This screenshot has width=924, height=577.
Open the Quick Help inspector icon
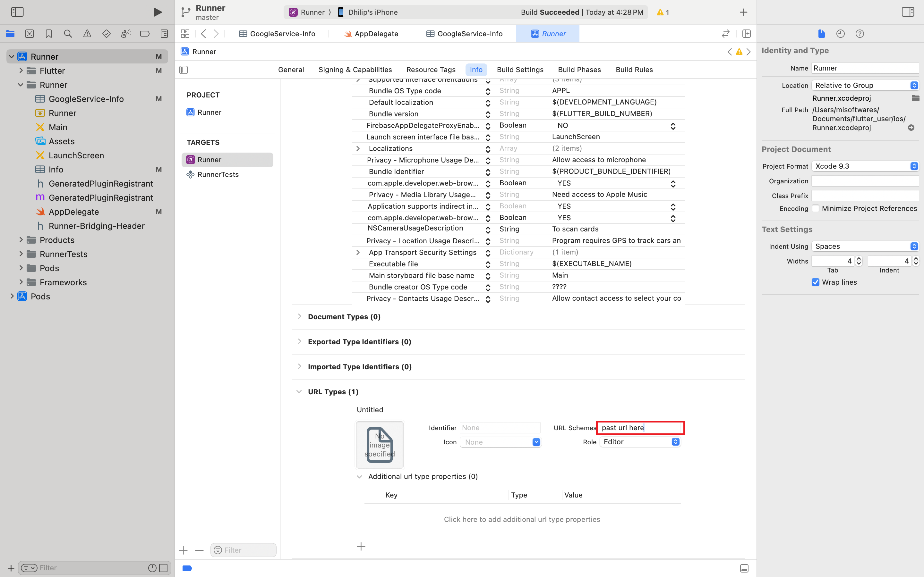click(x=860, y=34)
